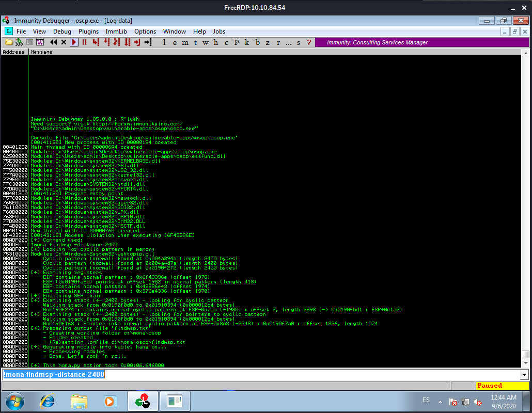
Task: Show Log window with l button
Action: tap(165, 42)
